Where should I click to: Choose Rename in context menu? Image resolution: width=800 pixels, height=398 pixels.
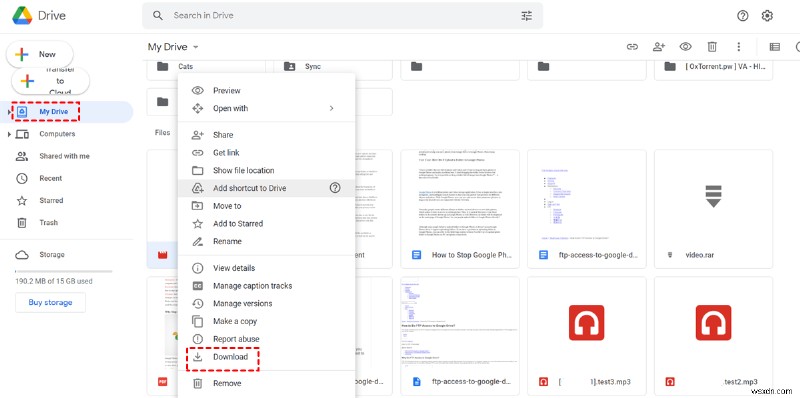[x=266, y=242]
